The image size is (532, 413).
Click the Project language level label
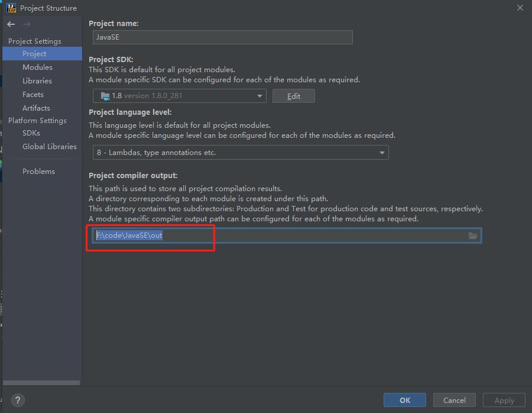(x=130, y=112)
